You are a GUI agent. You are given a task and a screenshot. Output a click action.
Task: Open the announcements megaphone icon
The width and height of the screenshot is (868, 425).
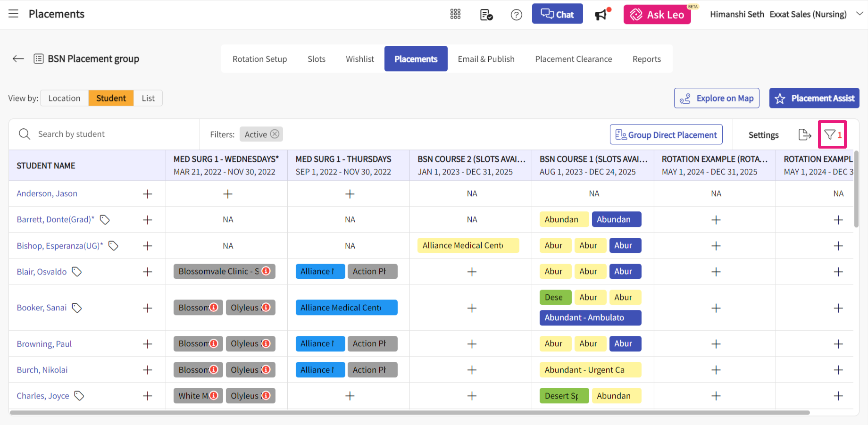coord(601,15)
